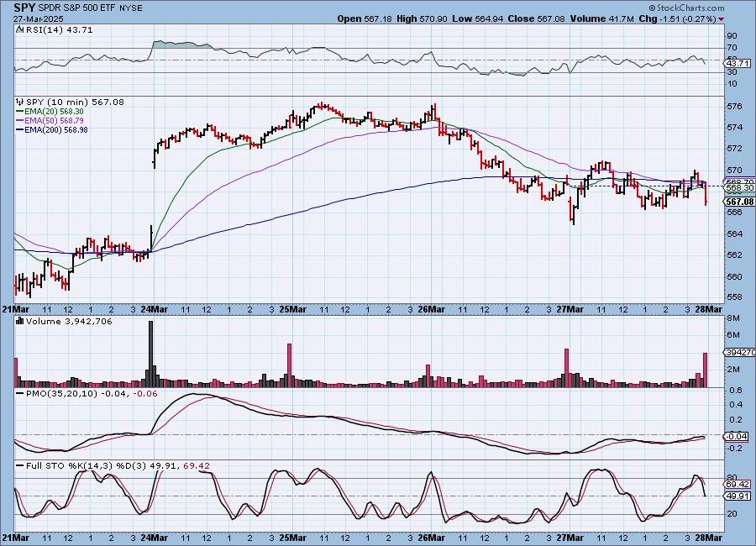The image size is (756, 546).
Task: Click the 69.42 tag on stochastic axis
Action: click(738, 485)
